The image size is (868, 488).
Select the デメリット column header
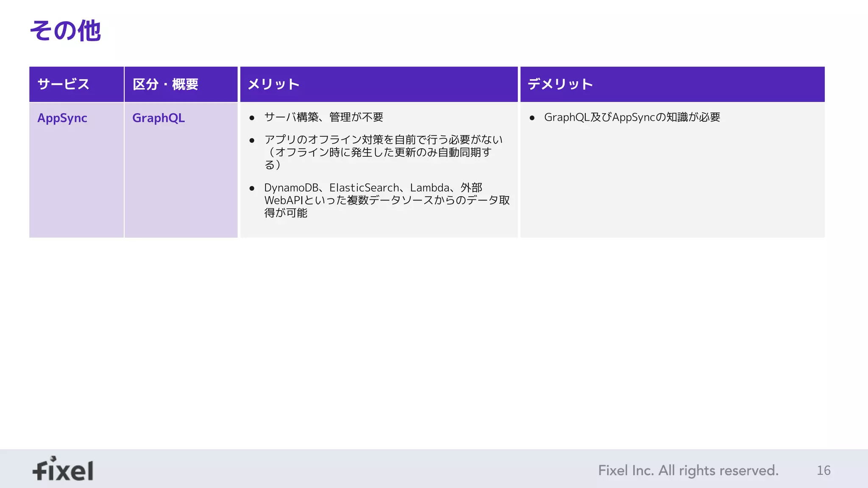(x=560, y=84)
